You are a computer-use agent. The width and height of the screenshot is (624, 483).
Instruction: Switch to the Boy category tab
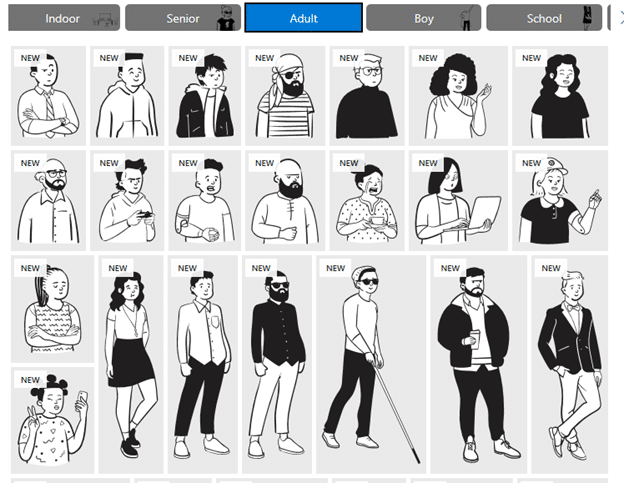coord(423,18)
